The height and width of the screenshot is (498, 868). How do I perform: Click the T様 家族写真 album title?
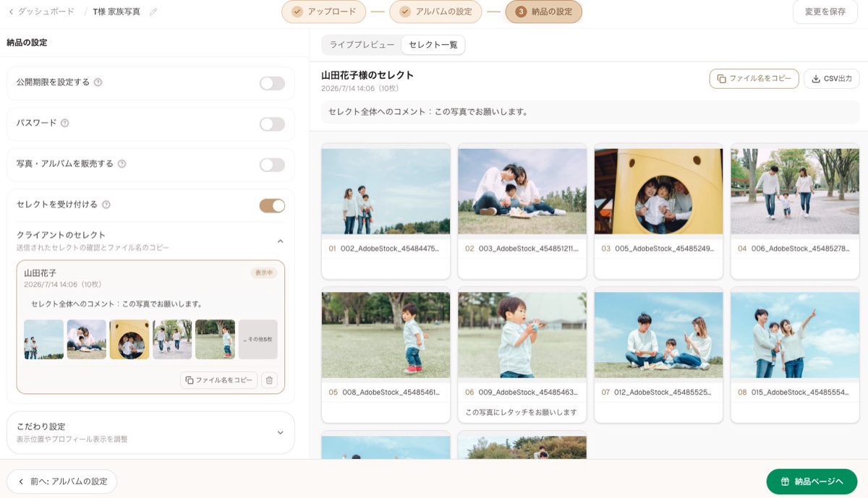[x=116, y=12]
